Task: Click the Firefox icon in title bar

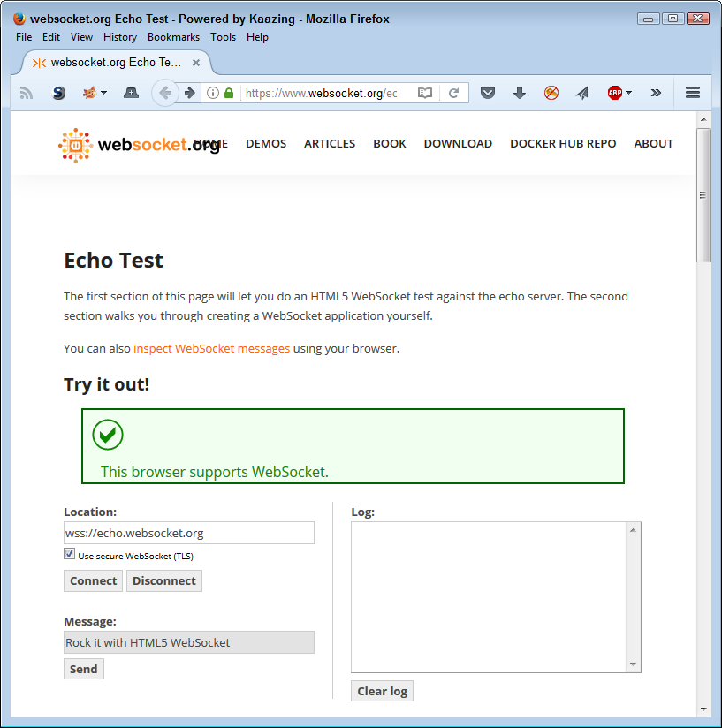Action: click(x=19, y=19)
